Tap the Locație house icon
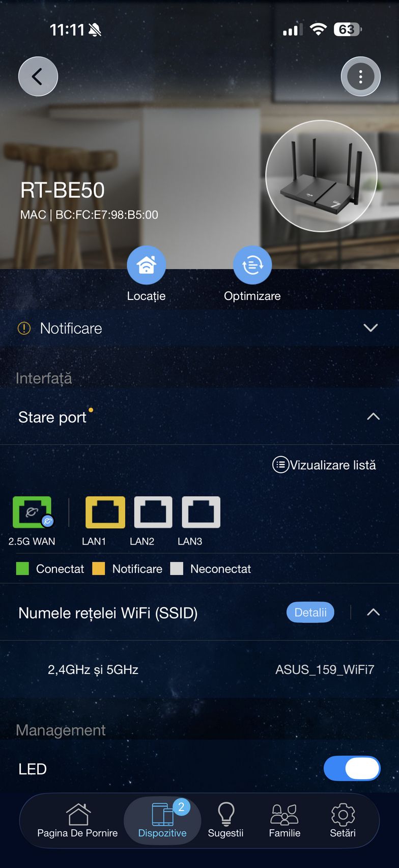399x868 pixels. click(x=147, y=265)
